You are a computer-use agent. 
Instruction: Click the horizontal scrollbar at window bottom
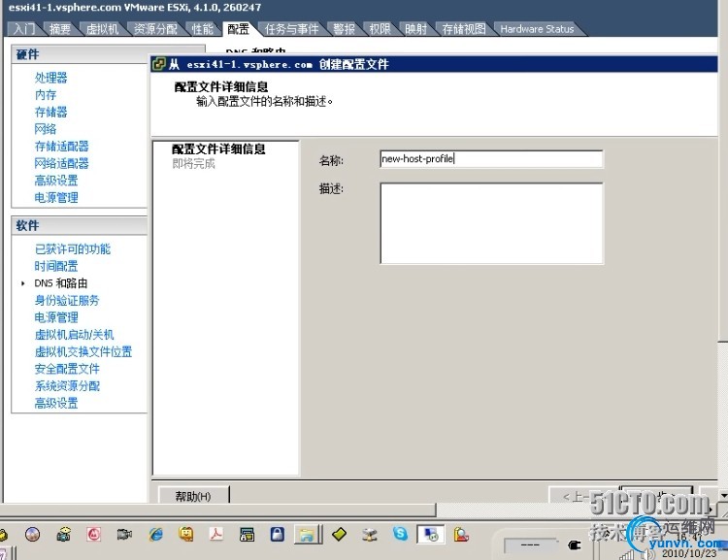point(217,511)
